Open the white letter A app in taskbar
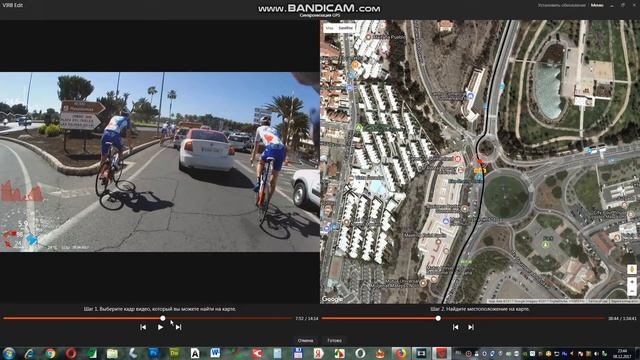The width and height of the screenshot is (640, 360). 195,353
